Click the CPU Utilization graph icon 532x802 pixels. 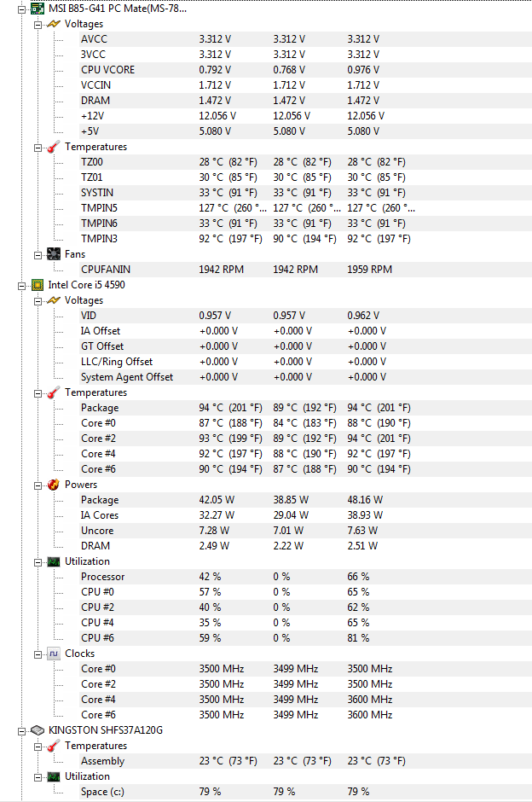click(x=54, y=561)
